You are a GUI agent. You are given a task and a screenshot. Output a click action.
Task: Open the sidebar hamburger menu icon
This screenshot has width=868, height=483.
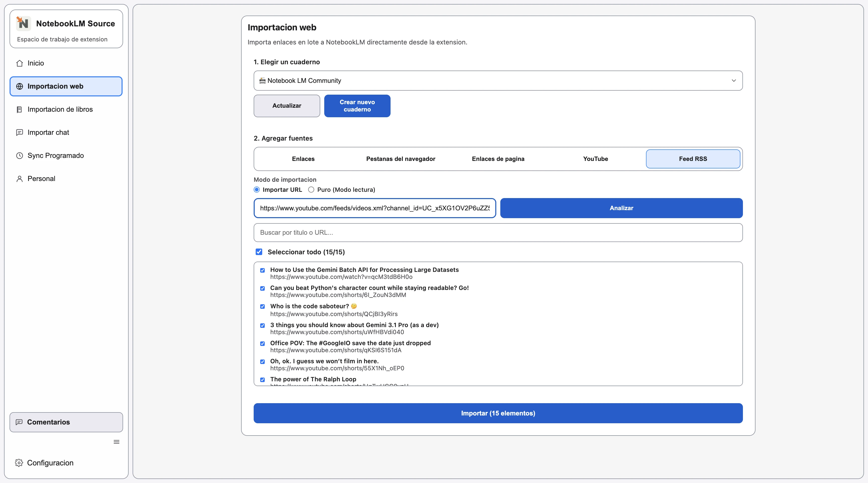pos(116,442)
